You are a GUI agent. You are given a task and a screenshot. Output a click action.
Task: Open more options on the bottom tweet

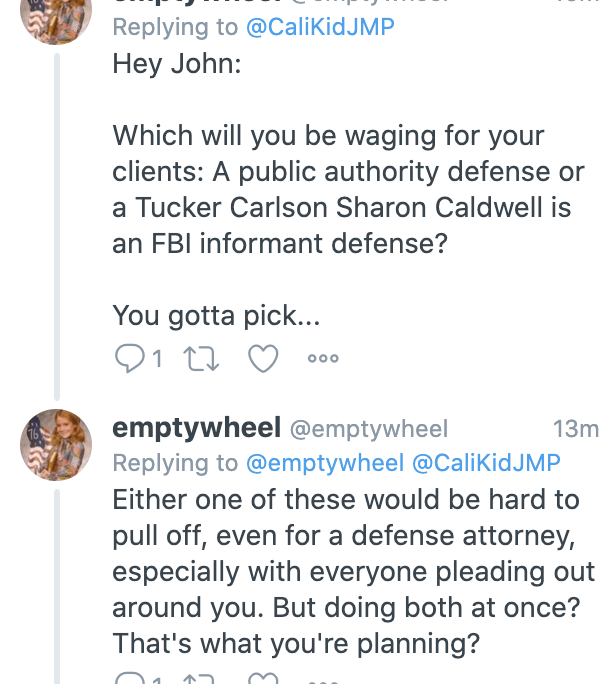(324, 680)
